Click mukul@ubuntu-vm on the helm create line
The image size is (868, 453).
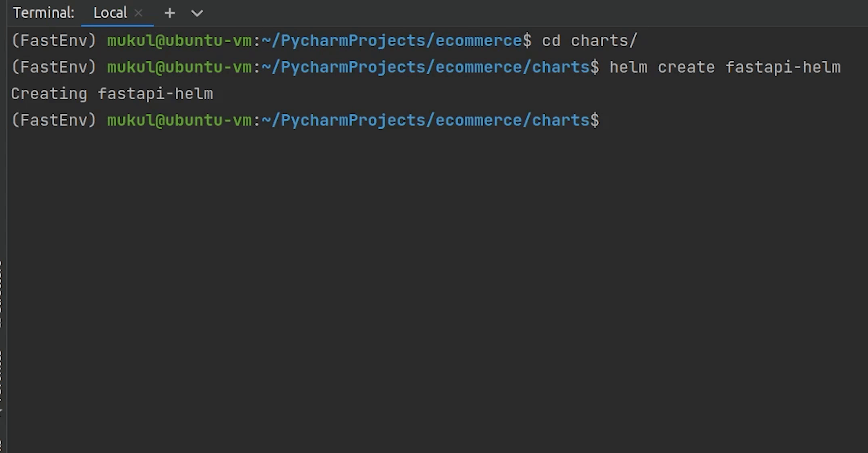pyautogui.click(x=179, y=67)
